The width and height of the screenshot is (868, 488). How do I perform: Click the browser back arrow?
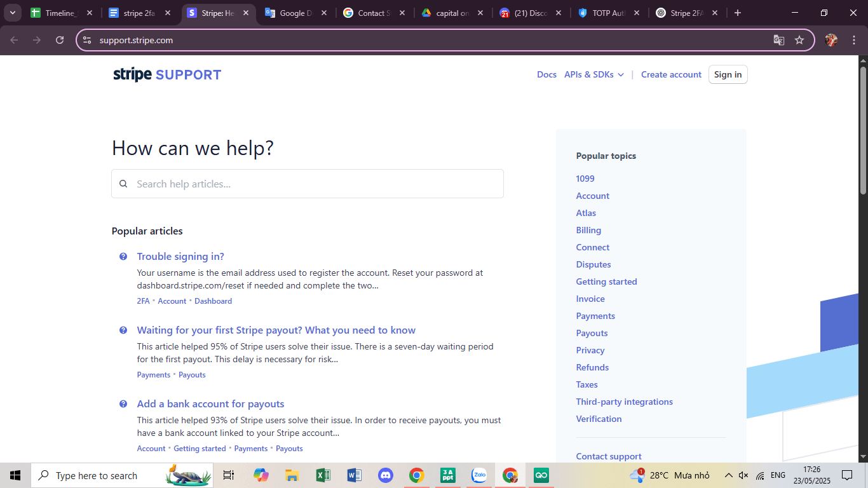pyautogui.click(x=14, y=40)
